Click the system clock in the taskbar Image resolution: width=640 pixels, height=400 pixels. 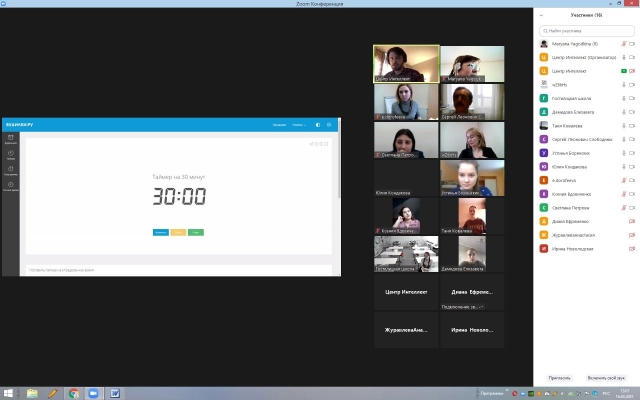(624, 394)
